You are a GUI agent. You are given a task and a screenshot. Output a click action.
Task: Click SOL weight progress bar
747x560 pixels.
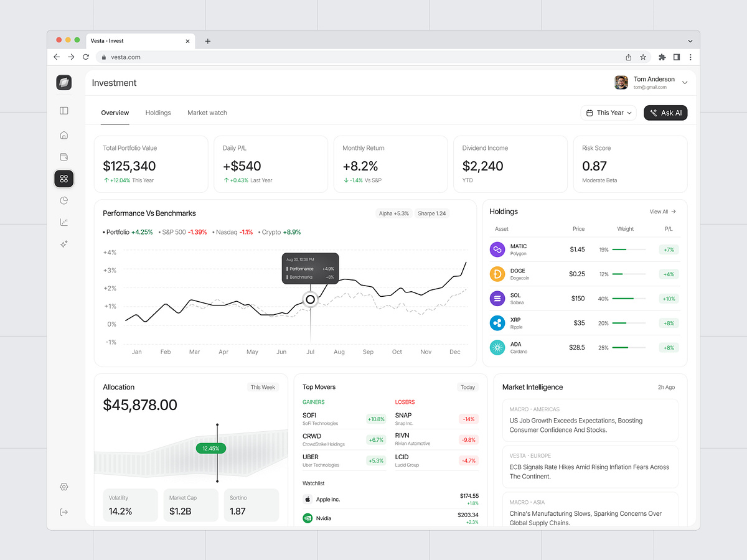point(629,299)
